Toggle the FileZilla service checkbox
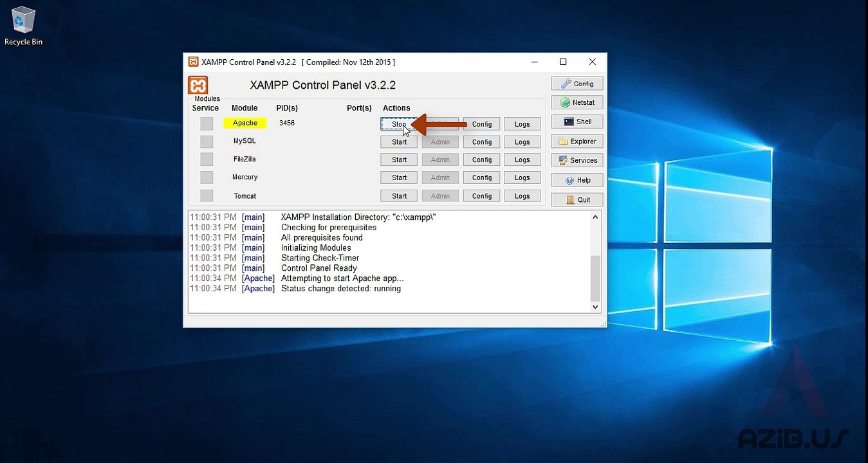This screenshot has width=868, height=463. click(207, 159)
